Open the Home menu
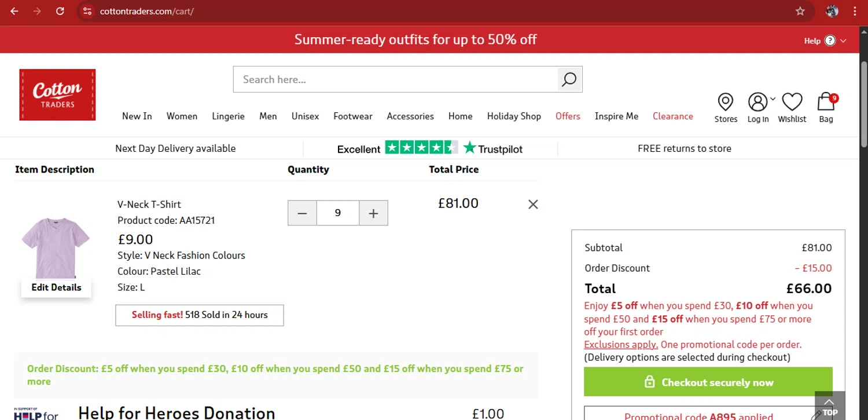The image size is (868, 420). 461,116
